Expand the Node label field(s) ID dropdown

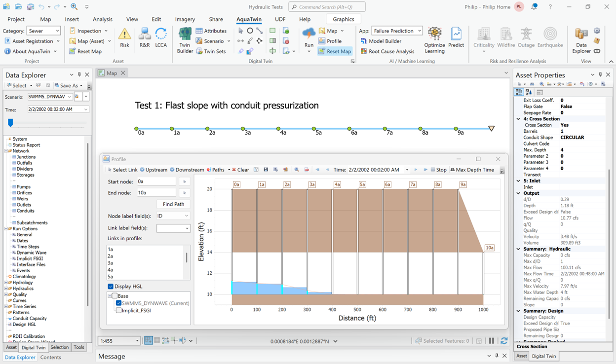coord(173,216)
